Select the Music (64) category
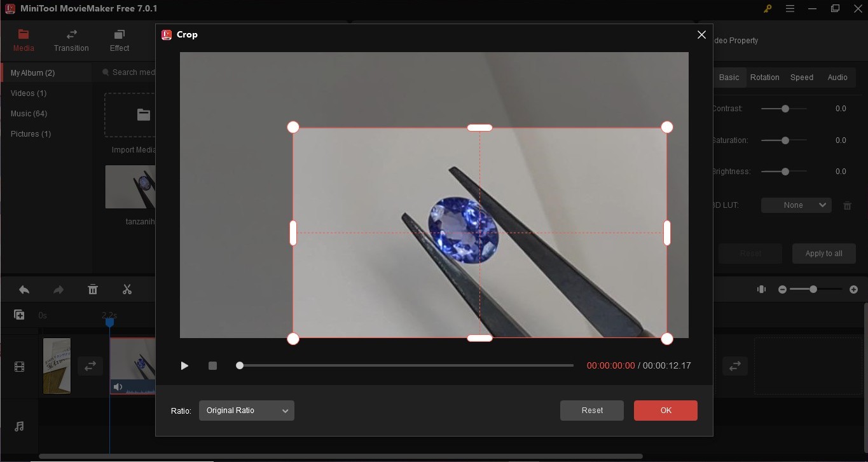This screenshot has width=868, height=462. (29, 114)
